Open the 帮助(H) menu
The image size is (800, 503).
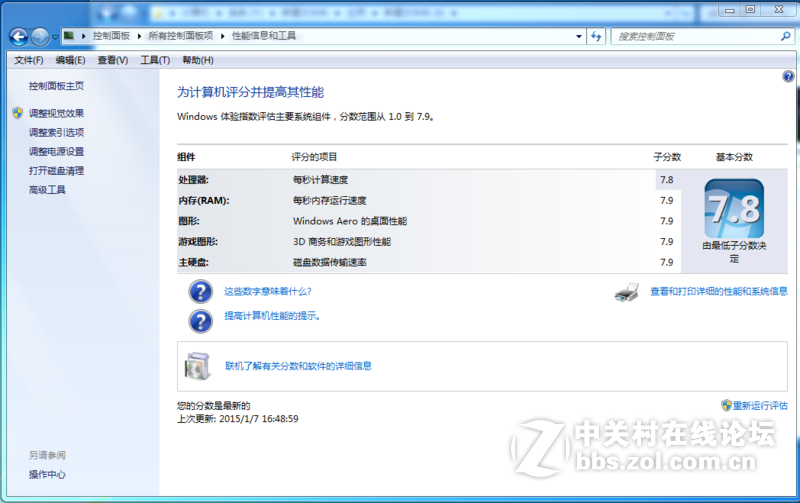coord(198,60)
